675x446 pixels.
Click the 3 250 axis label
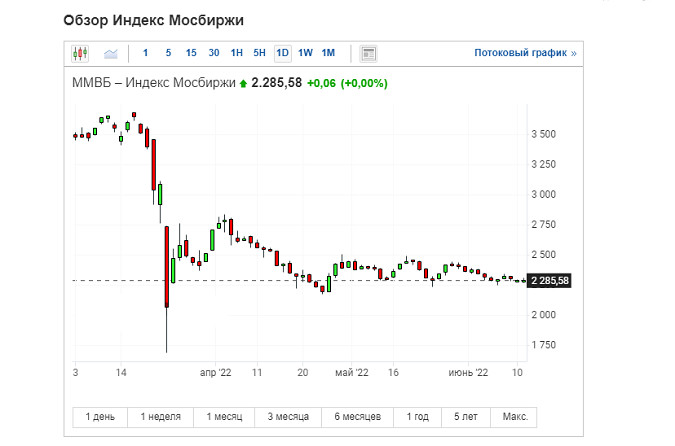(543, 164)
